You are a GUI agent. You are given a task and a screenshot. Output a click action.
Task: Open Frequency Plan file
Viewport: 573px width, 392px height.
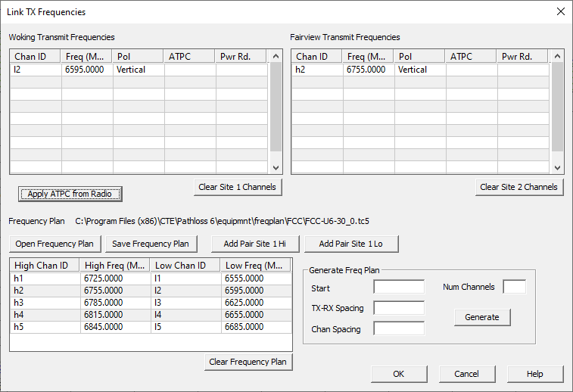pyautogui.click(x=54, y=244)
